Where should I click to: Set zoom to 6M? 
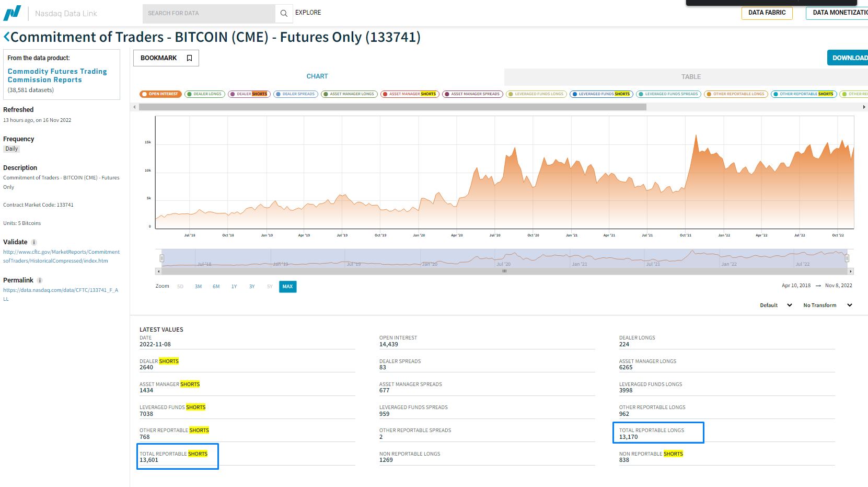click(216, 287)
